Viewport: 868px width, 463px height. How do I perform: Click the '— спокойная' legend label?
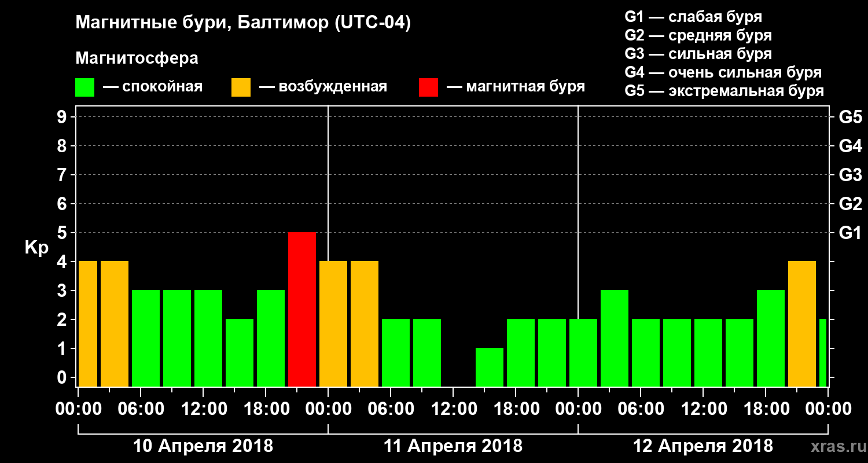coord(153,87)
